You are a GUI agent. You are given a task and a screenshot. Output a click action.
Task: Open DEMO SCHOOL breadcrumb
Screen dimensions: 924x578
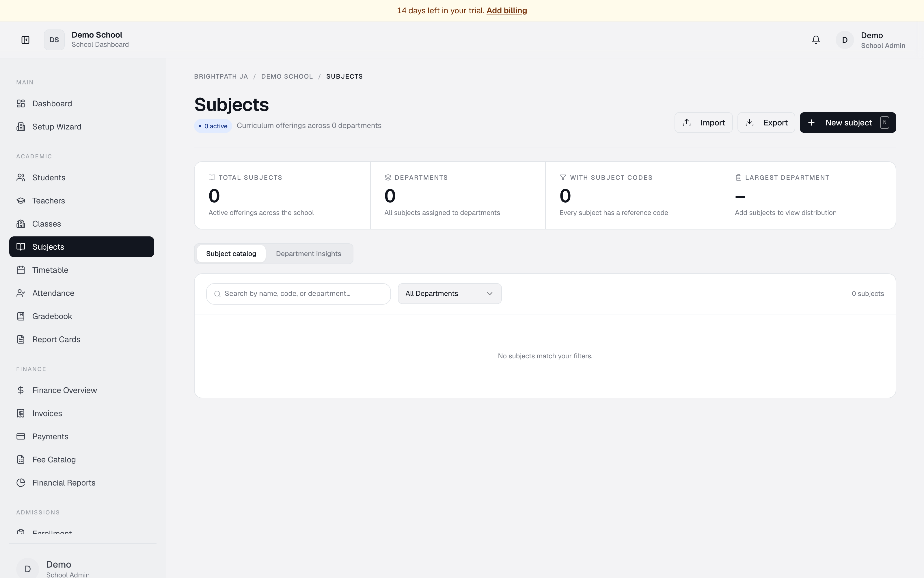(x=287, y=77)
